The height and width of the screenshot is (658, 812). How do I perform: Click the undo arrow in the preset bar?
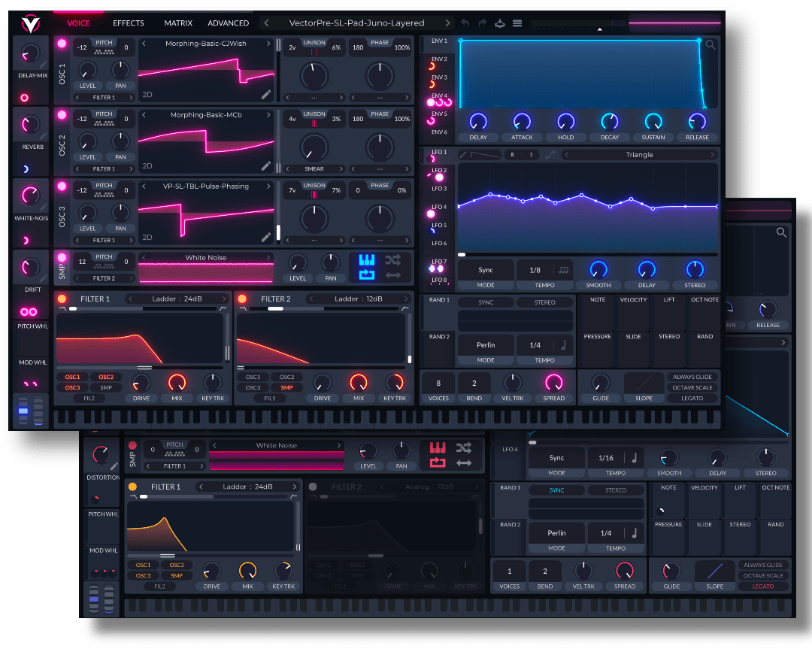465,23
